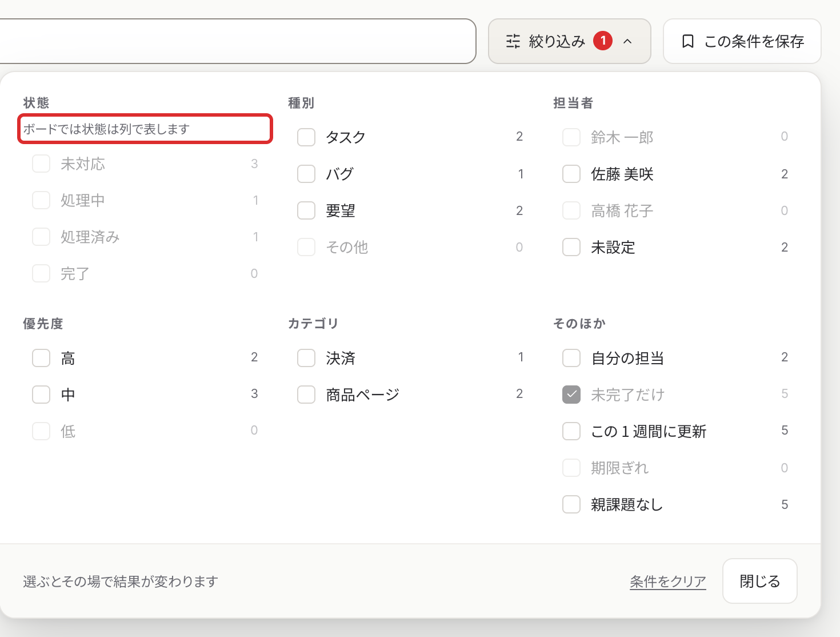Enable the 決済 category checkbox

pyautogui.click(x=306, y=358)
